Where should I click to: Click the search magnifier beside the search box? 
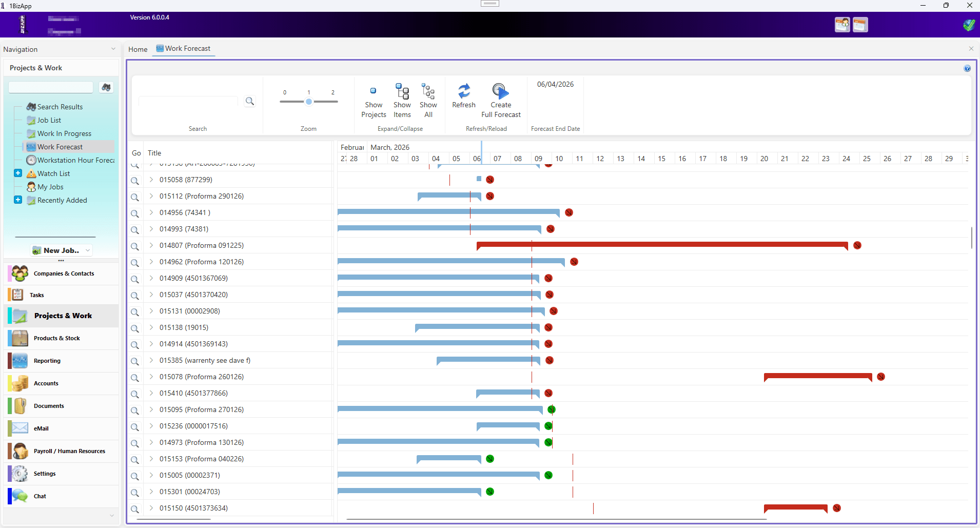[x=249, y=101]
